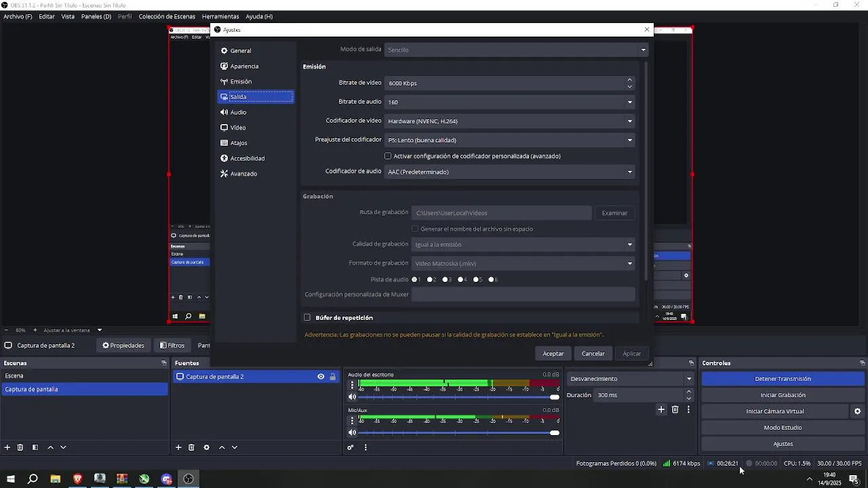Open Modo de salida dropdown
868x488 pixels.
tap(516, 49)
